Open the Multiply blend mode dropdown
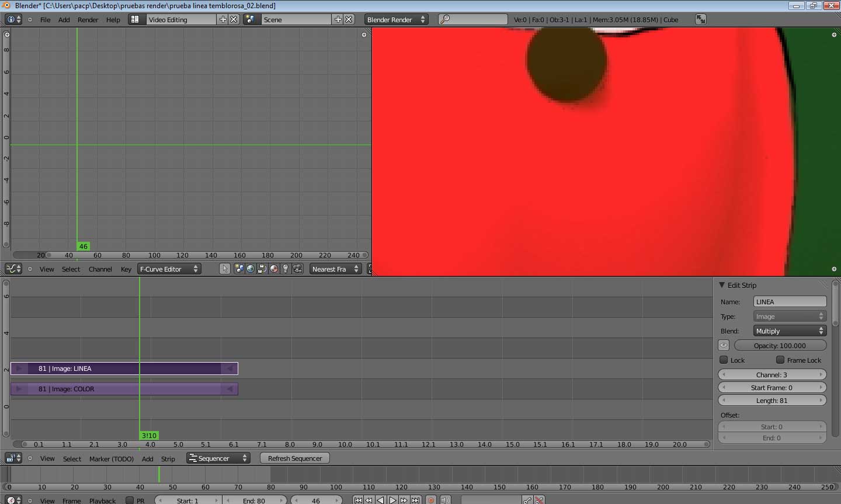The height and width of the screenshot is (504, 841). point(790,331)
